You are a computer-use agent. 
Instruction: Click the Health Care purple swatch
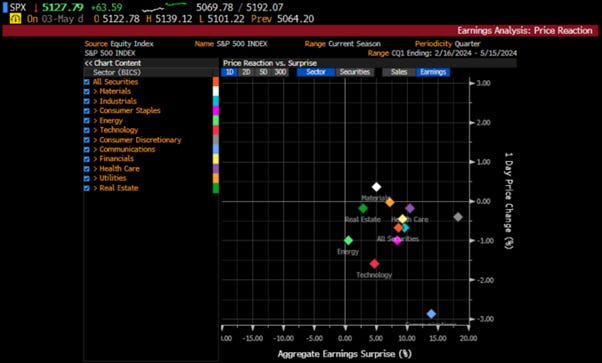(x=216, y=168)
